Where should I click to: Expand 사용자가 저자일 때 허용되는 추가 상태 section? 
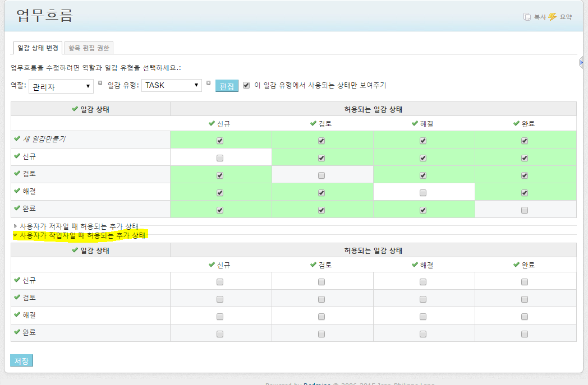point(79,226)
